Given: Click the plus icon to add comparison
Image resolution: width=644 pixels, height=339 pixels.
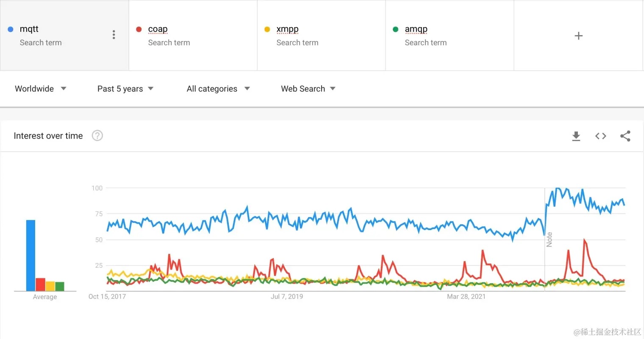Looking at the screenshot, I should pyautogui.click(x=578, y=36).
